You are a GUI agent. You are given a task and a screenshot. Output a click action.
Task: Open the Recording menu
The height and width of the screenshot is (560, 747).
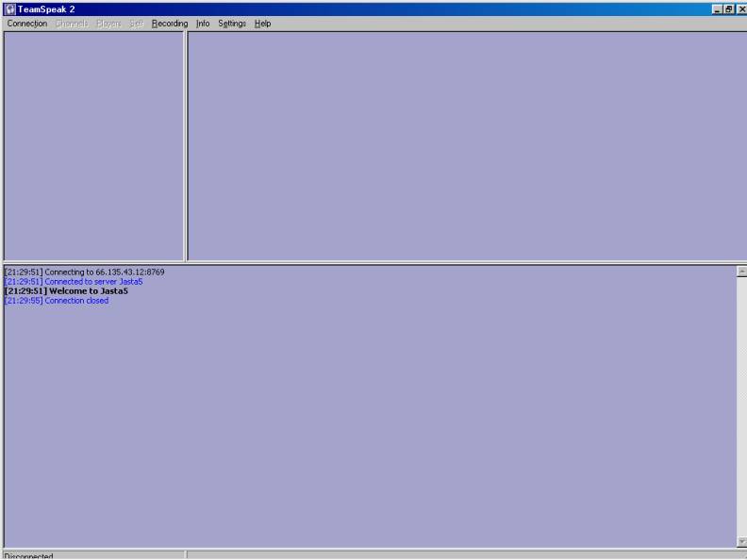click(170, 24)
